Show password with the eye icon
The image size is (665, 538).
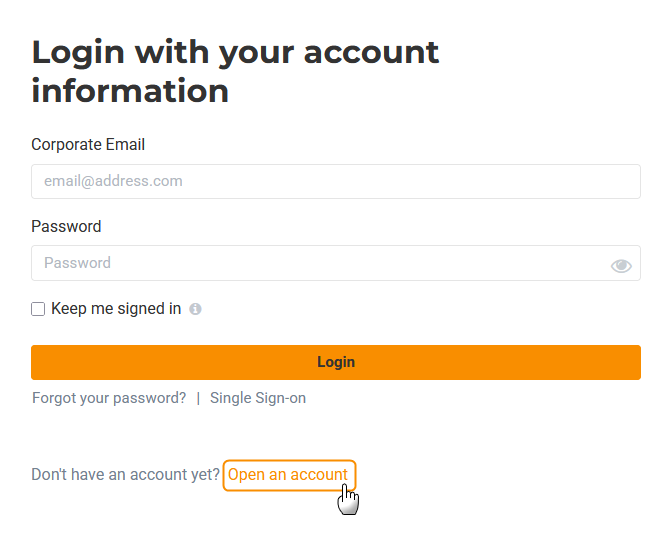(621, 265)
